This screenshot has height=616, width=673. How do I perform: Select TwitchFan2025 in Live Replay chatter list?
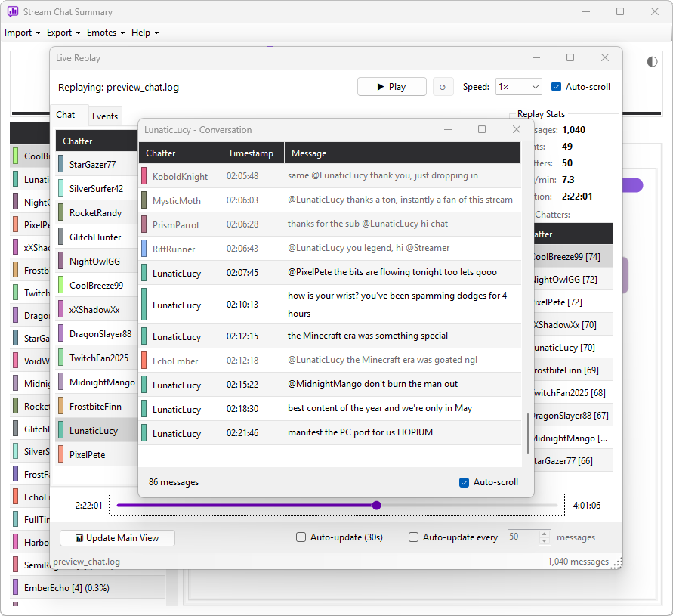coord(97,358)
